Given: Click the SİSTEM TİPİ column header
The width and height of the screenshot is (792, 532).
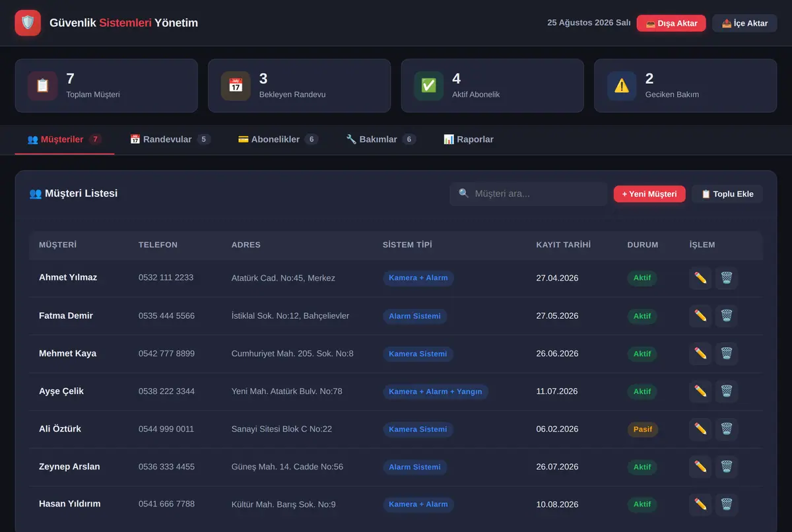Looking at the screenshot, I should (x=407, y=245).
